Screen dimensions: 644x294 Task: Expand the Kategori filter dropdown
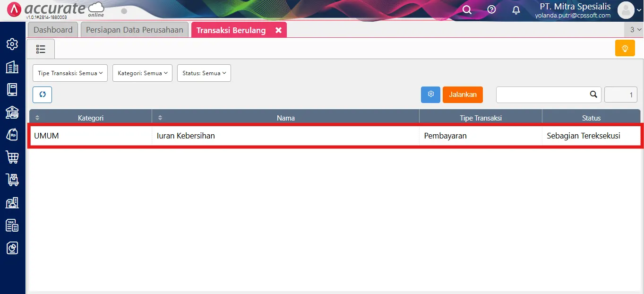142,73
